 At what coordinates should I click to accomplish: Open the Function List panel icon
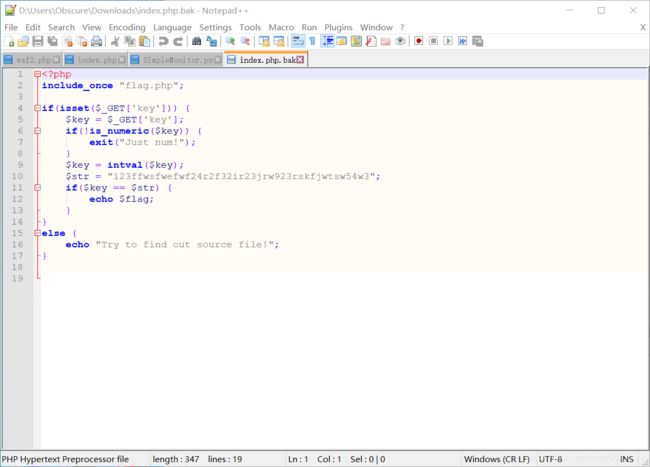pos(371,41)
